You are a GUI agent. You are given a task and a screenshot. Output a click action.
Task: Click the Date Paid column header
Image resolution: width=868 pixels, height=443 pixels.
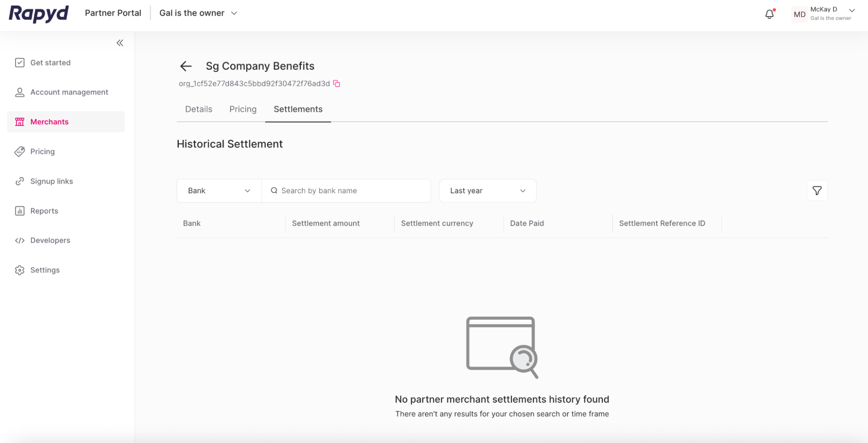coord(527,223)
